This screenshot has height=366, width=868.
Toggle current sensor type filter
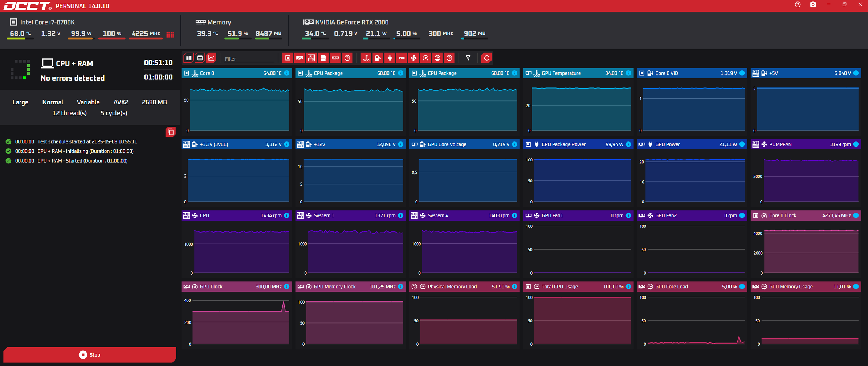tap(402, 58)
